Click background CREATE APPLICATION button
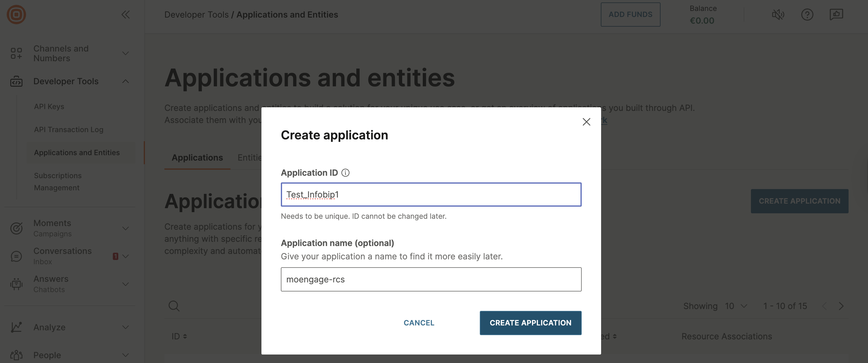This screenshot has width=868, height=363. point(799,201)
